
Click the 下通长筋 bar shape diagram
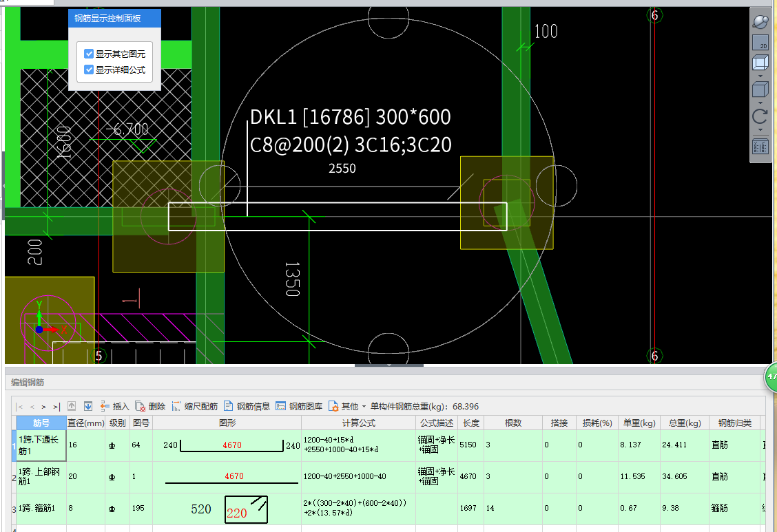231,445
